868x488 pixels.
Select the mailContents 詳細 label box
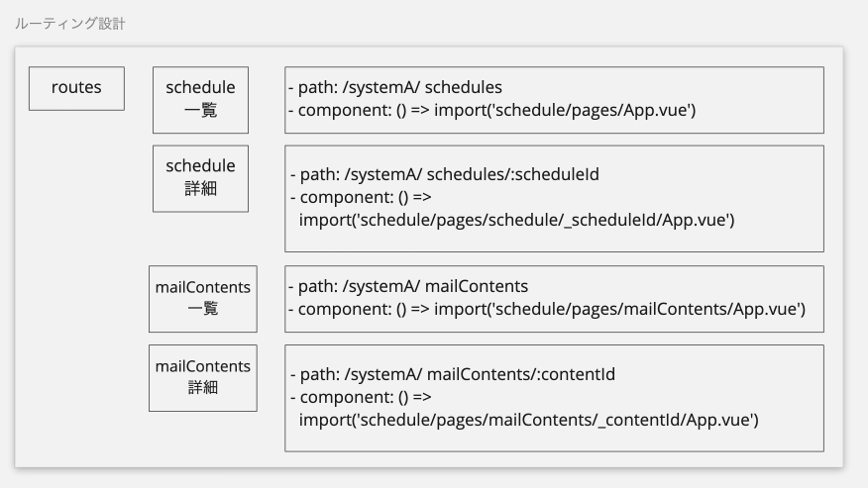coord(202,377)
